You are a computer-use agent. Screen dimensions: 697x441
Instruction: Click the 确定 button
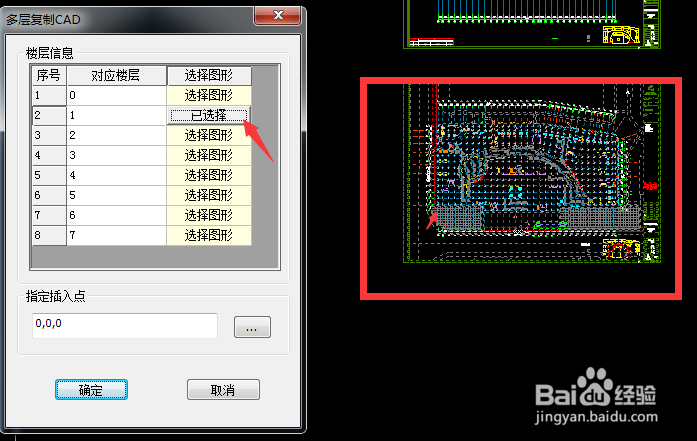coord(91,389)
